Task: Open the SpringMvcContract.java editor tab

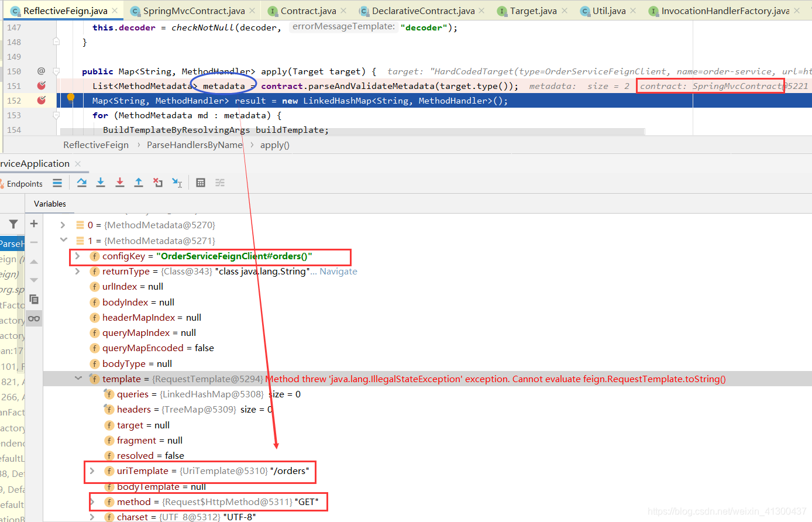Action: 194,11
